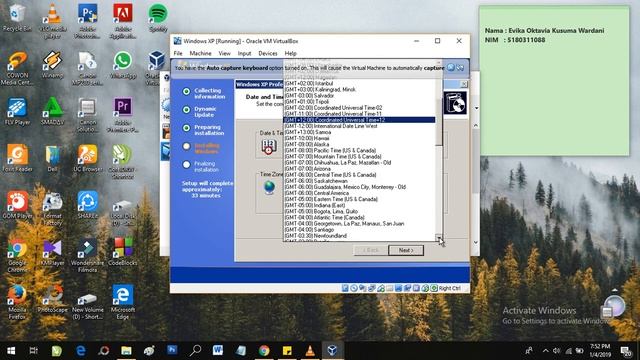The image size is (640, 360).
Task: Open the Adobe Photoshop desktop shortcut
Action: pyautogui.click(x=88, y=21)
